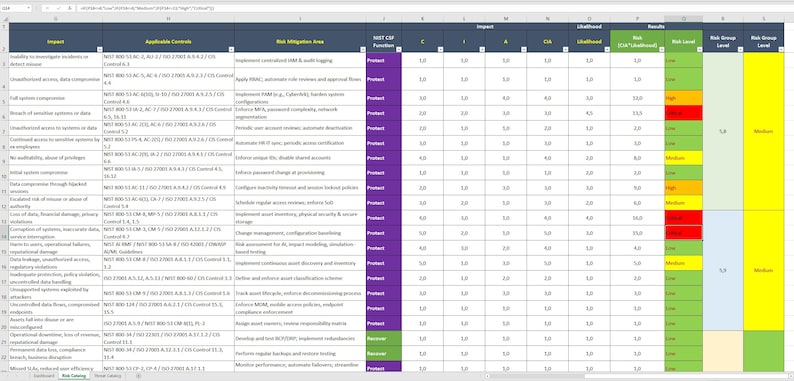Click the Applicable Controls header cell
Image resolution: width=794 pixels, height=381 pixels.
168,42
